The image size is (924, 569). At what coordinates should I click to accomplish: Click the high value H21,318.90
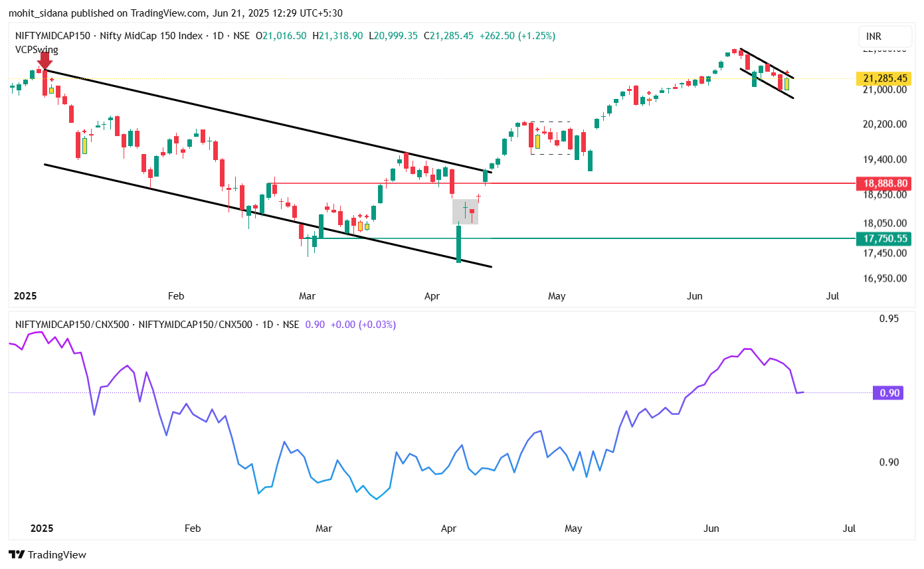[338, 36]
